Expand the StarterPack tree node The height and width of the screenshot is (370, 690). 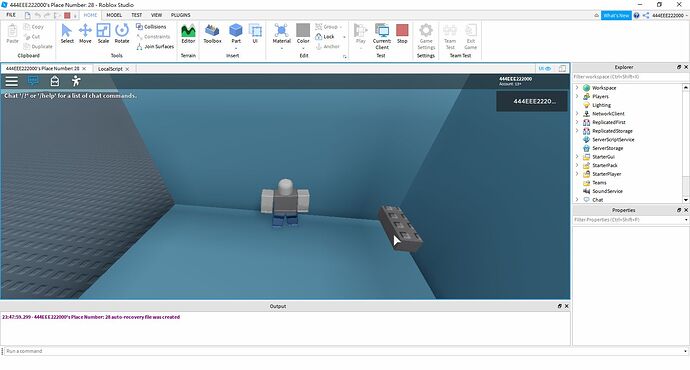[577, 165]
